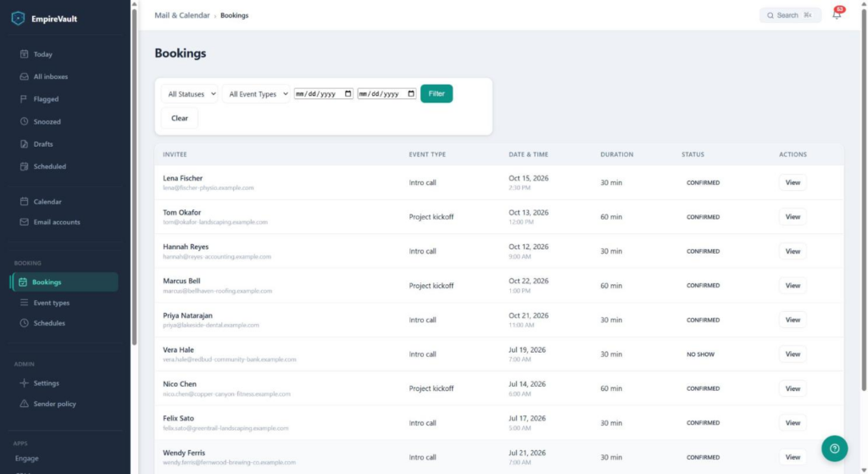Click Mail & Calendar breadcrumb link
868x474 pixels.
point(182,15)
